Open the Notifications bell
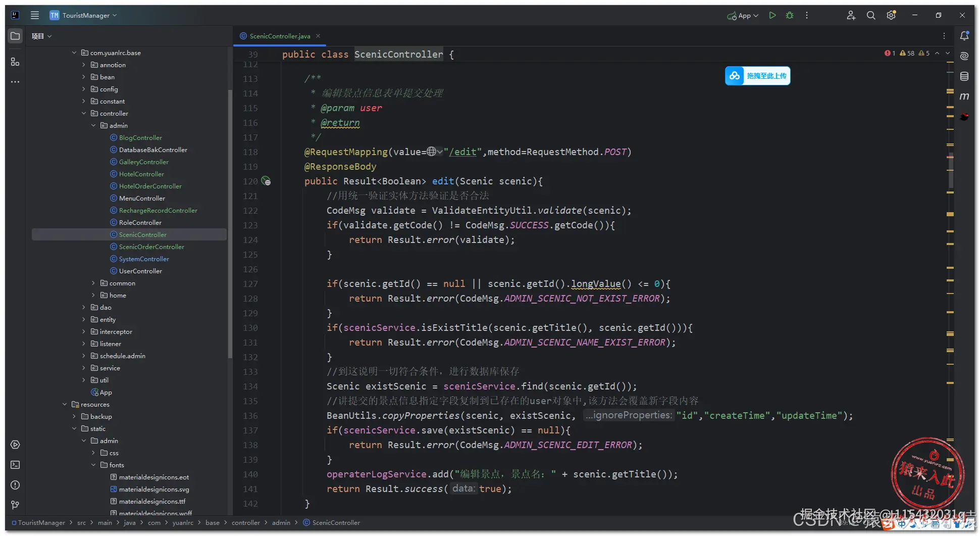 964,36
